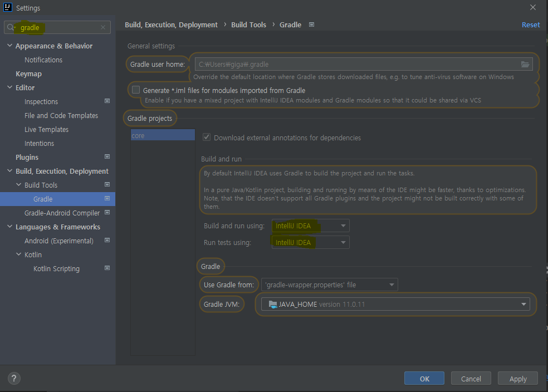
Task: Collapse the Build Tools tree node
Action: pos(19,185)
